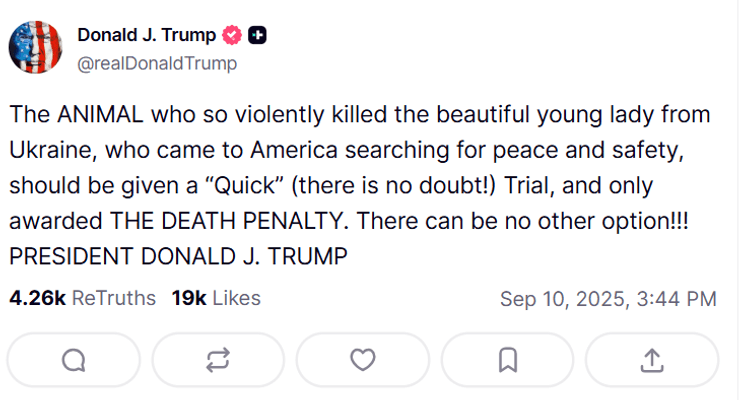Click the @realDonaldTrump handle
The height and width of the screenshot is (400, 740).
pyautogui.click(x=157, y=64)
